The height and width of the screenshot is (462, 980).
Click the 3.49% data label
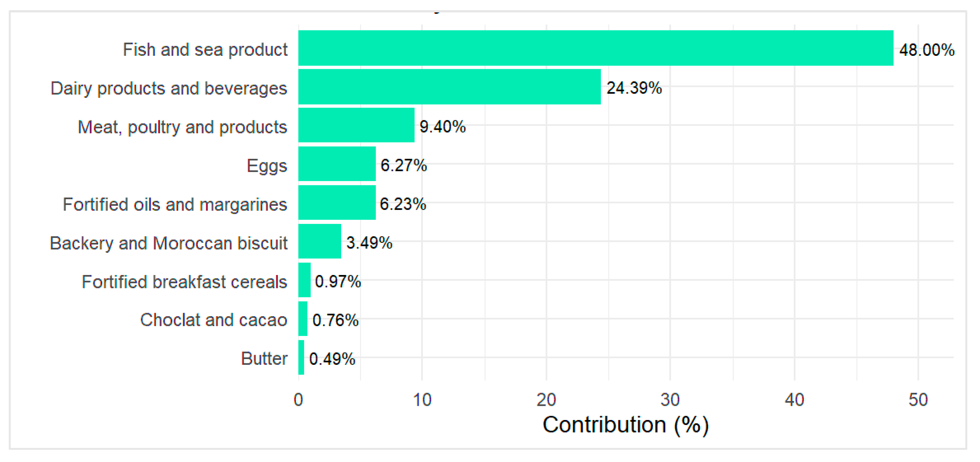pos(369,243)
